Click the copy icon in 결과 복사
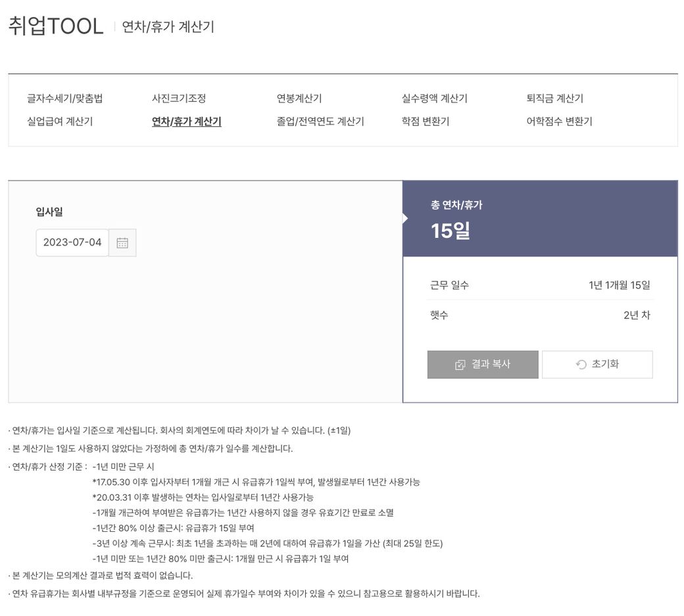 (x=460, y=365)
